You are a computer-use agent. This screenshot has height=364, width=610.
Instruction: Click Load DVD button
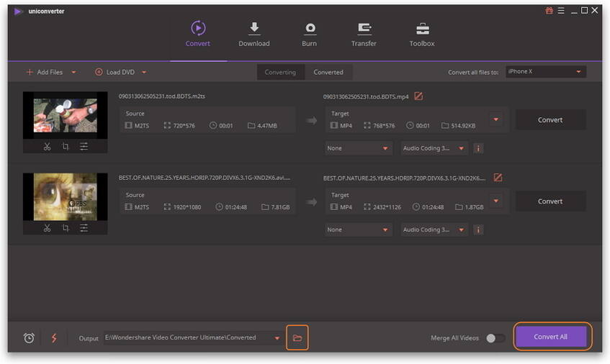coord(115,72)
